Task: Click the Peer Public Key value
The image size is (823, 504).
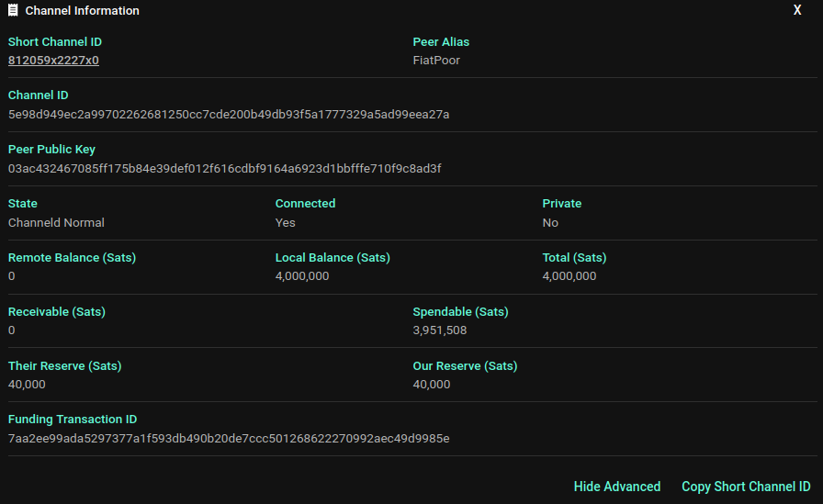Action: pos(225,169)
